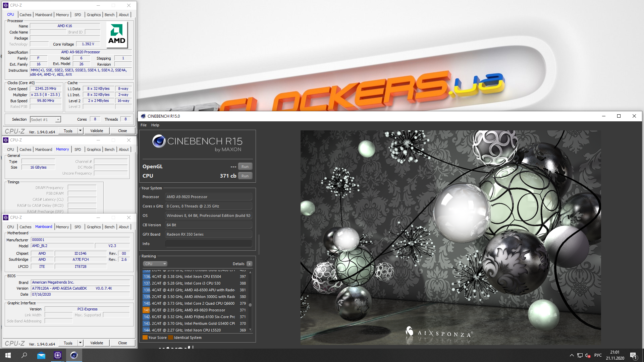Open the Caches tab in top CPU-Z
644x362 pixels.
tap(25, 15)
